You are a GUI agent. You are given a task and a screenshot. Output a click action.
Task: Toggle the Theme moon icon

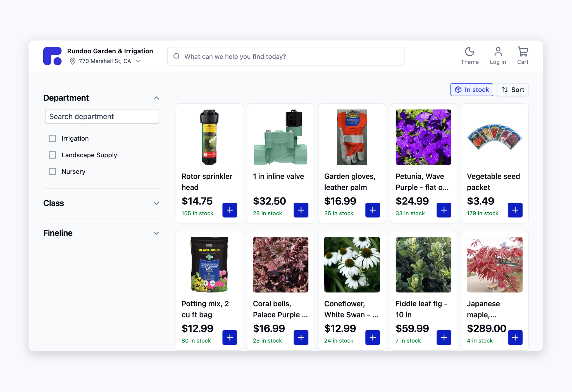pos(469,52)
